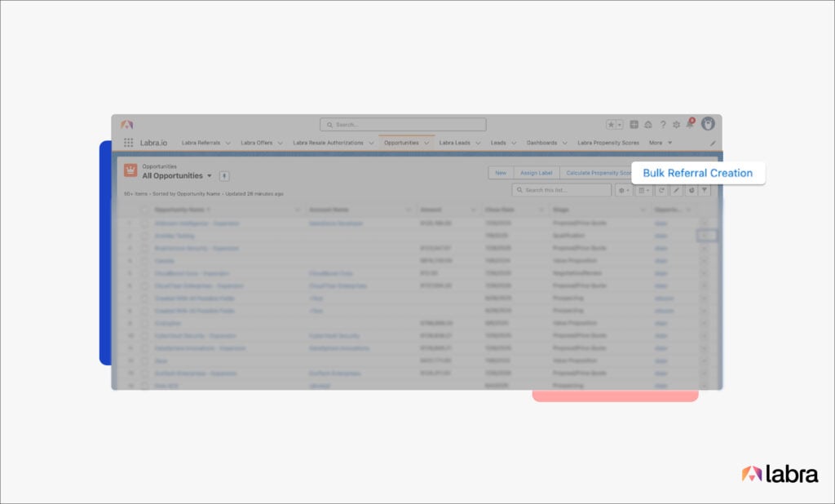This screenshot has width=835, height=504.
Task: Click the New opportunity button
Action: pyautogui.click(x=501, y=173)
